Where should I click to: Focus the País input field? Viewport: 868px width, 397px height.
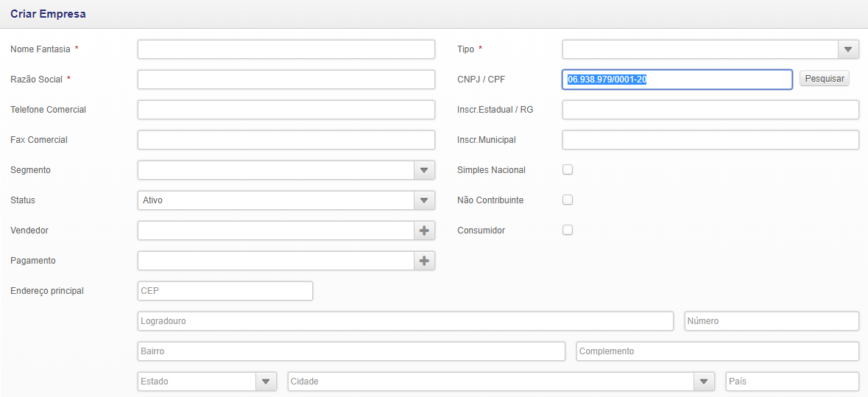pyautogui.click(x=792, y=382)
